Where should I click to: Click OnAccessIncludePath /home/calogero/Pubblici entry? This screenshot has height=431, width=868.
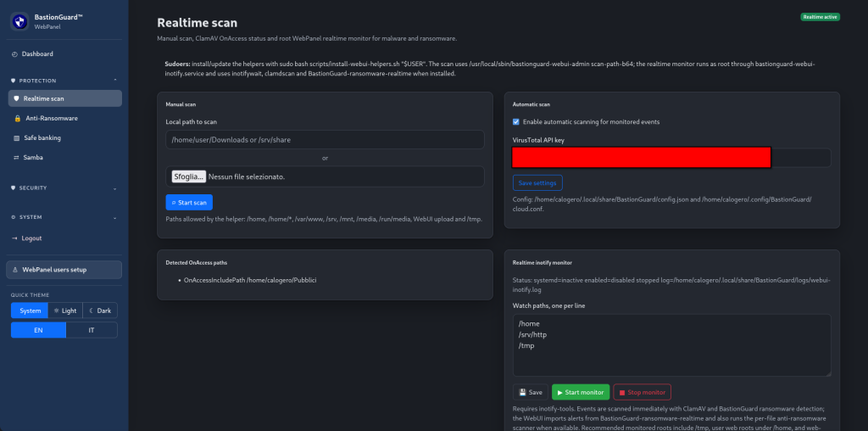click(x=250, y=280)
